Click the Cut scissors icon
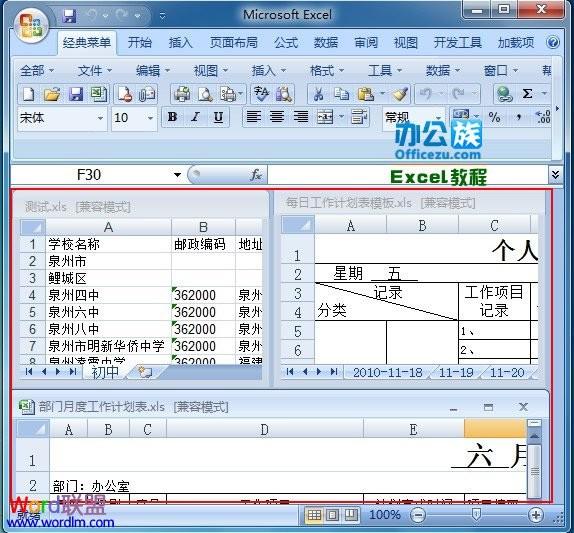This screenshot has width=574, height=533. pyautogui.click(x=318, y=94)
